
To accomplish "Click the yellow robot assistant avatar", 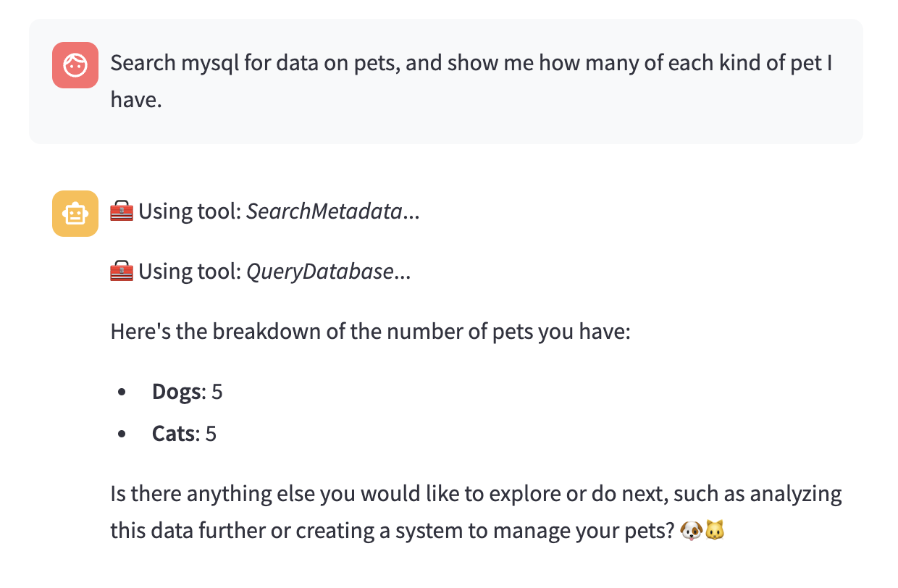I will tap(75, 214).
